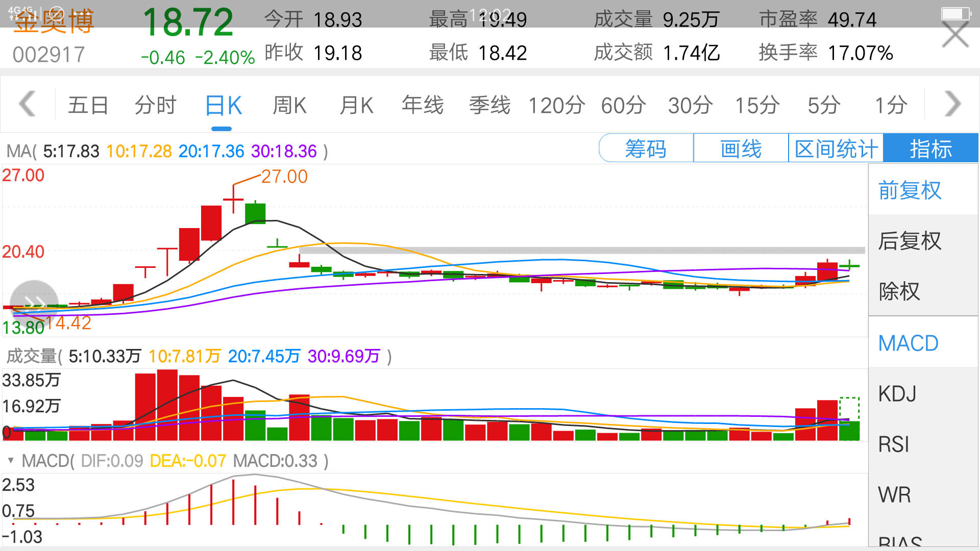This screenshot has height=551, width=980.
Task: Switch to the 15分 period
Action: pyautogui.click(x=757, y=106)
